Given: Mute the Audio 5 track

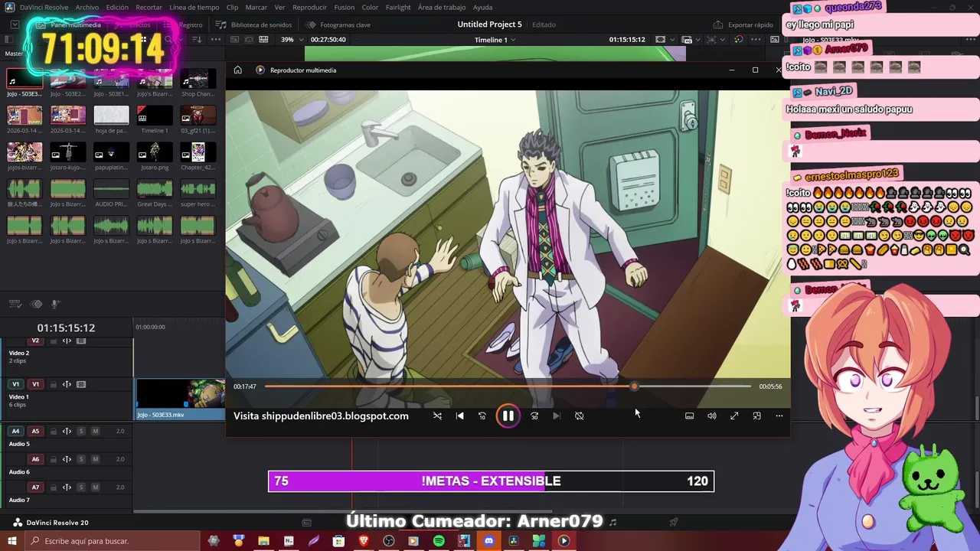Looking at the screenshot, I should click(96, 431).
